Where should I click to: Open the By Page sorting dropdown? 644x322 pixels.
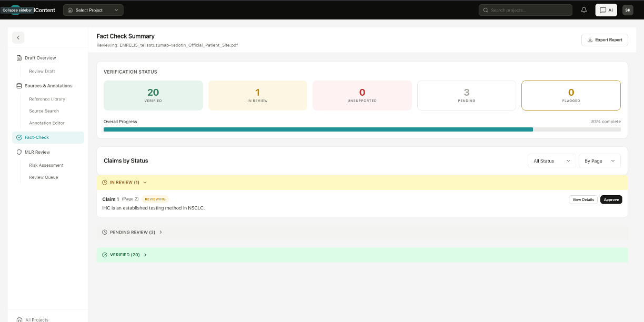(599, 161)
